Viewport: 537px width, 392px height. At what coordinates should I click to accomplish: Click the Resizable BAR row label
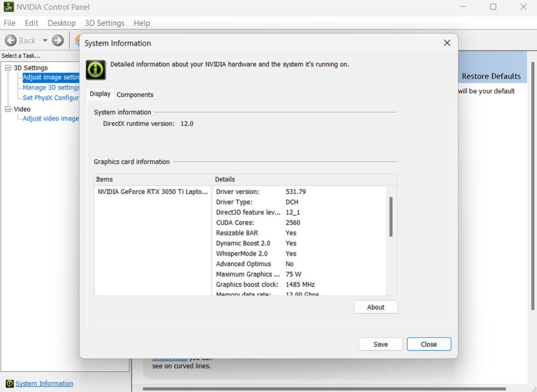[x=237, y=233]
